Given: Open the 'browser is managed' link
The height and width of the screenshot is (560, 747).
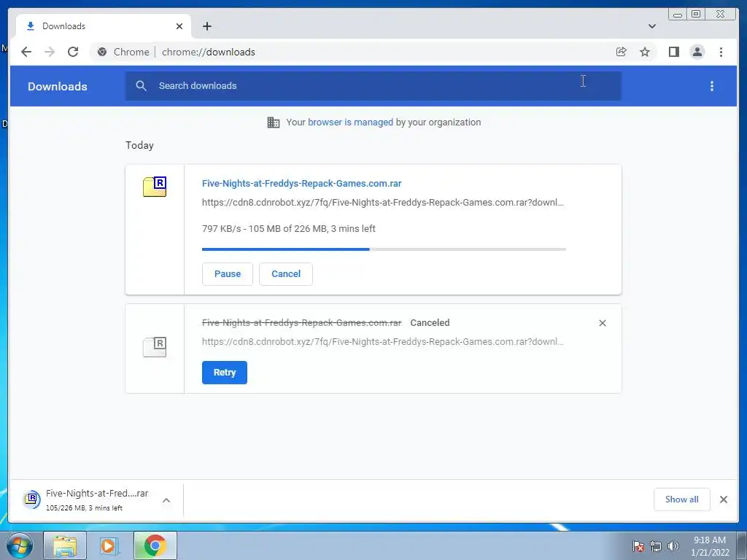Looking at the screenshot, I should coord(350,122).
